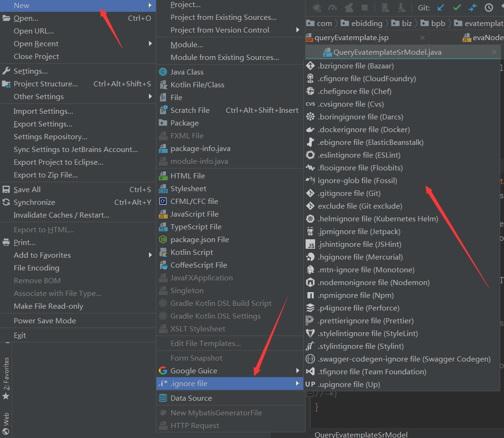
Task: Click biz folder in breadcrumb path
Action: (x=401, y=24)
